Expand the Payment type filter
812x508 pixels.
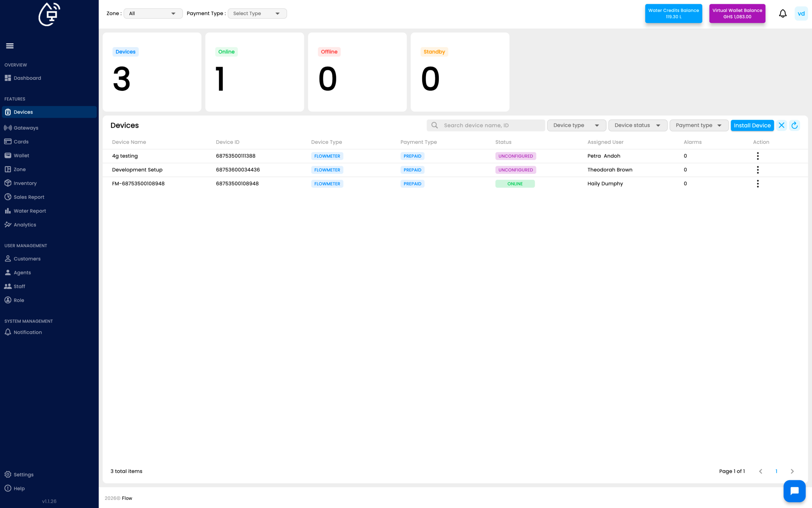coord(699,125)
